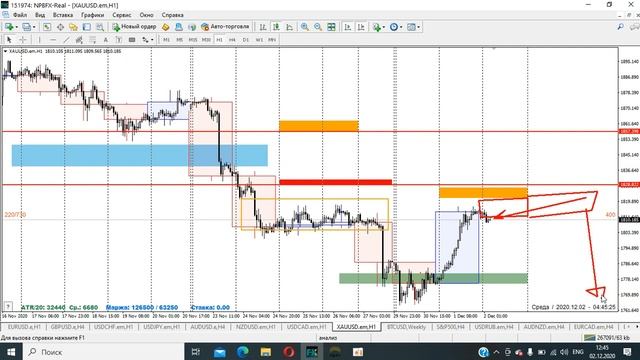Open the Strategy Tester icon
Viewport: 640px width, 360px height.
(100, 27)
